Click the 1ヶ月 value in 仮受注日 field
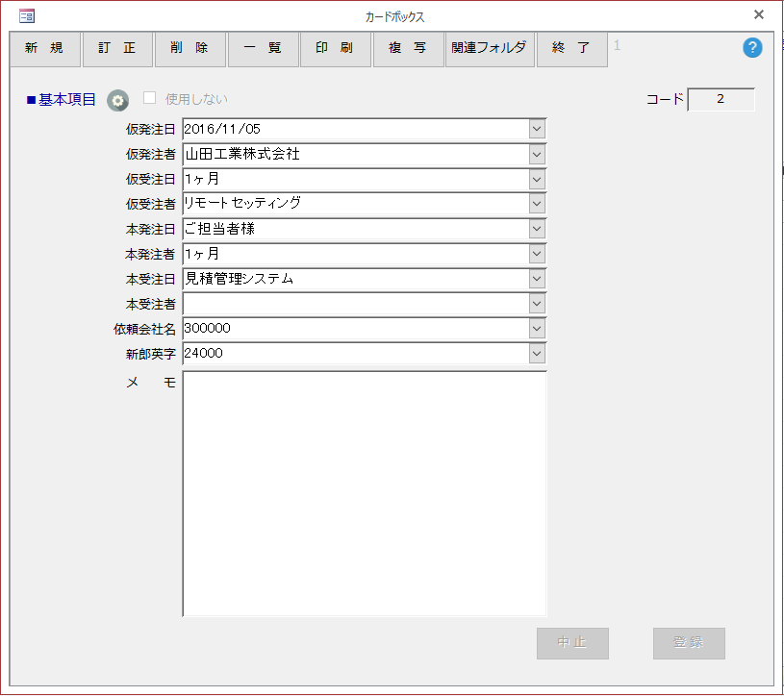The width and height of the screenshot is (784, 696). point(202,179)
